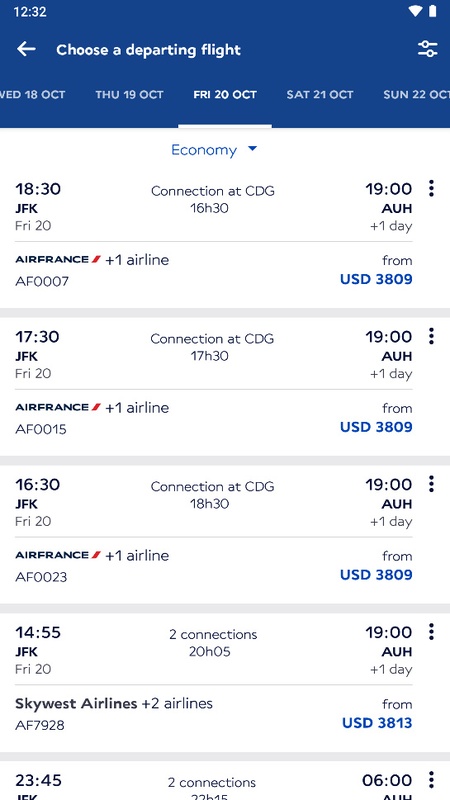
Task: Open options menu for the 18:30 flight
Action: click(x=432, y=188)
